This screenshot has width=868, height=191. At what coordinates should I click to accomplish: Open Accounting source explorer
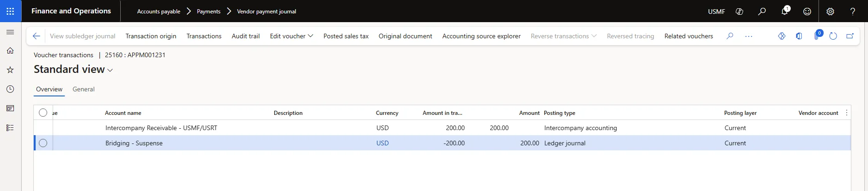coord(481,36)
